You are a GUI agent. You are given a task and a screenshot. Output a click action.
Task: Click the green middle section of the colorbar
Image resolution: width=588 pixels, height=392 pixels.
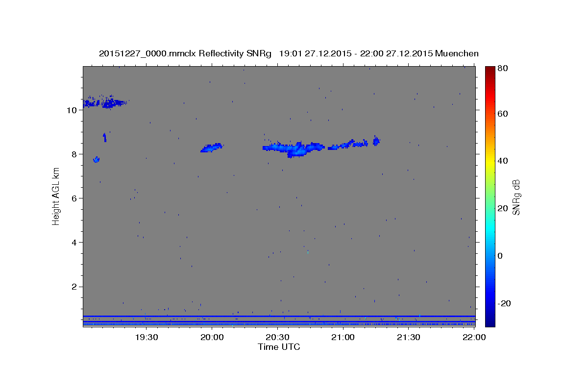[x=490, y=196]
